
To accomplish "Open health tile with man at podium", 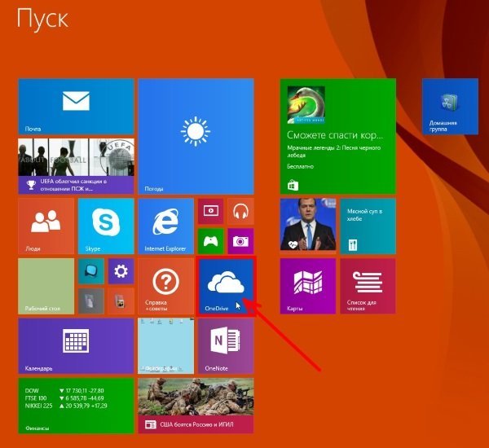I will point(308,225).
